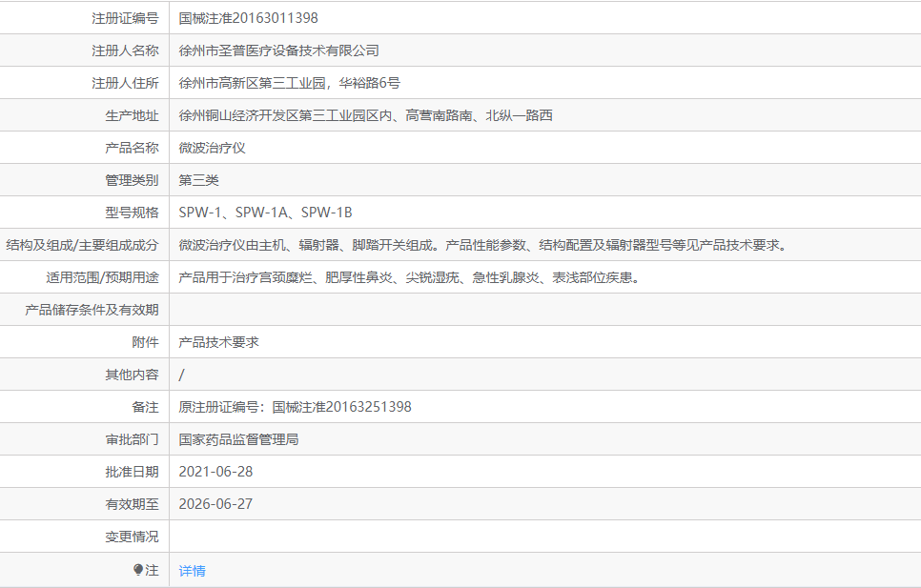Click the 批准日期 label
This screenshot has height=588, width=921.
coord(132,472)
